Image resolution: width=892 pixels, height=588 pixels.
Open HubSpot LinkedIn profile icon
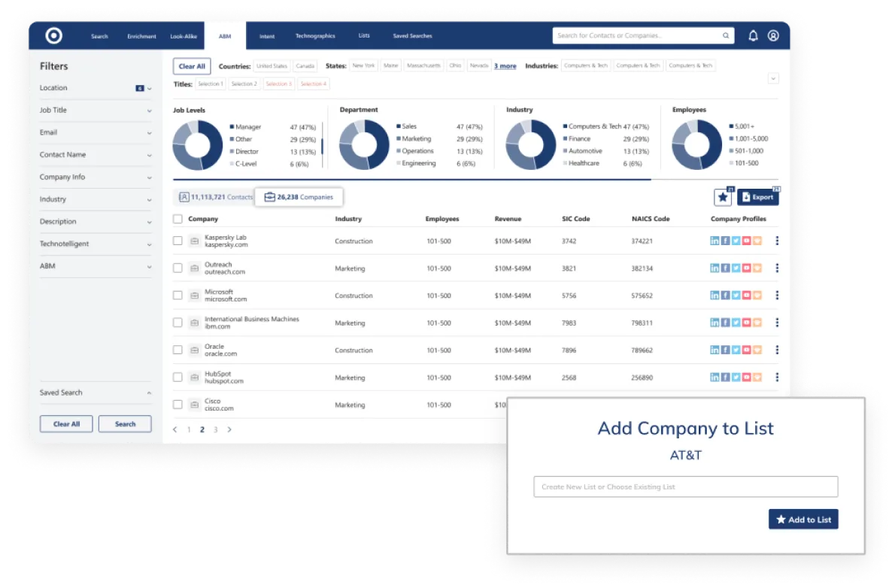[x=715, y=377]
